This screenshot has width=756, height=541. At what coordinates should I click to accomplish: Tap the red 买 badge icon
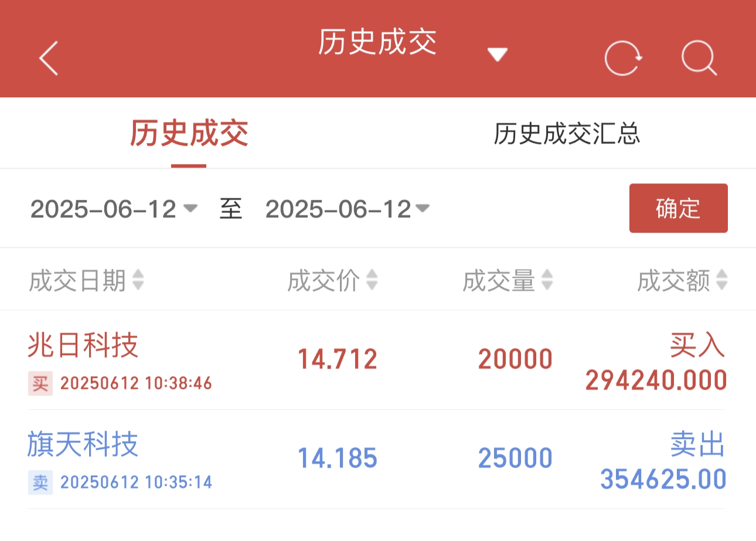(40, 383)
